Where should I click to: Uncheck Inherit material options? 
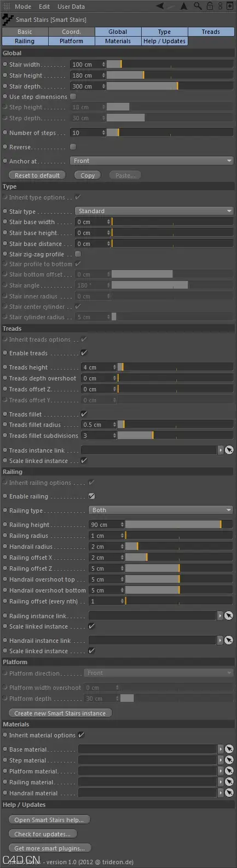81,735
